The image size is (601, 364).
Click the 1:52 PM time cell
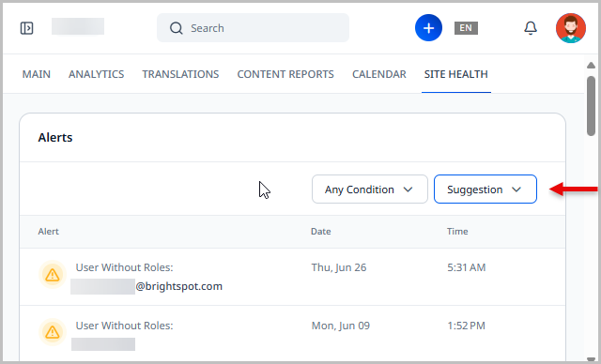click(x=466, y=326)
